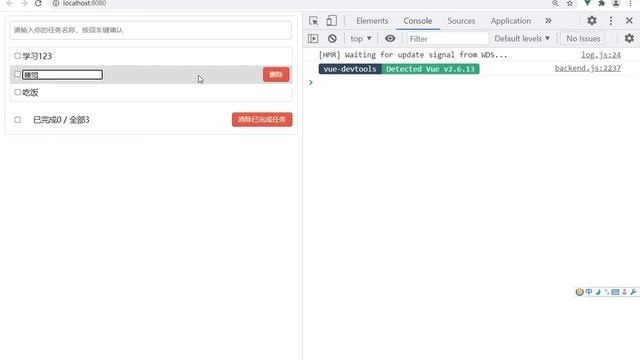Viewport: 640px width, 360px height.
Task: Go back in browser history
Action: pos(10,3)
